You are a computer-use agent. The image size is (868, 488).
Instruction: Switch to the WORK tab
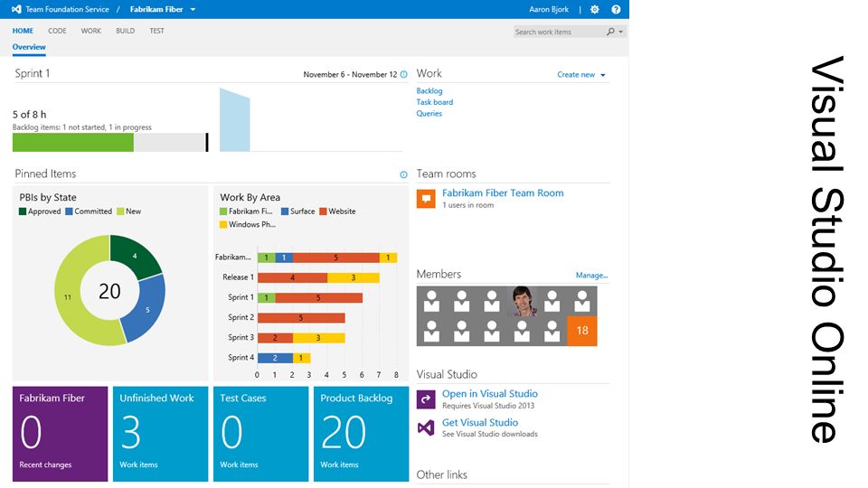90,31
